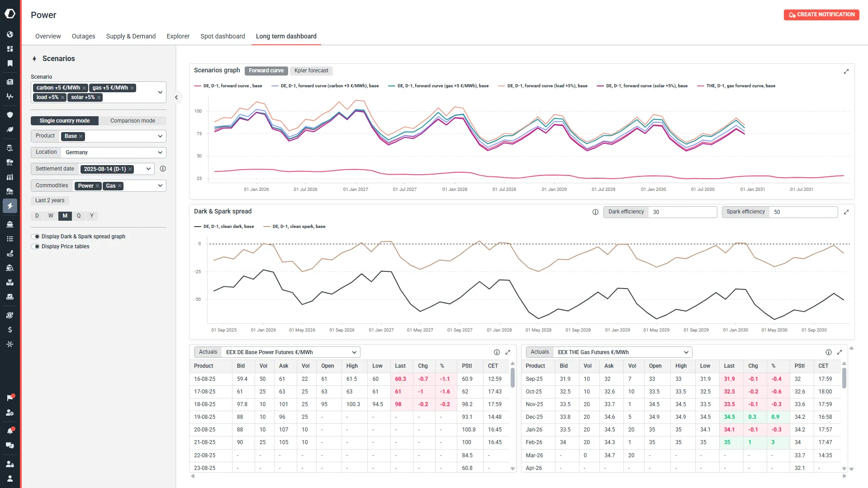Switch to Comparison mode
Screen dimensions: 868x488
coord(133,121)
